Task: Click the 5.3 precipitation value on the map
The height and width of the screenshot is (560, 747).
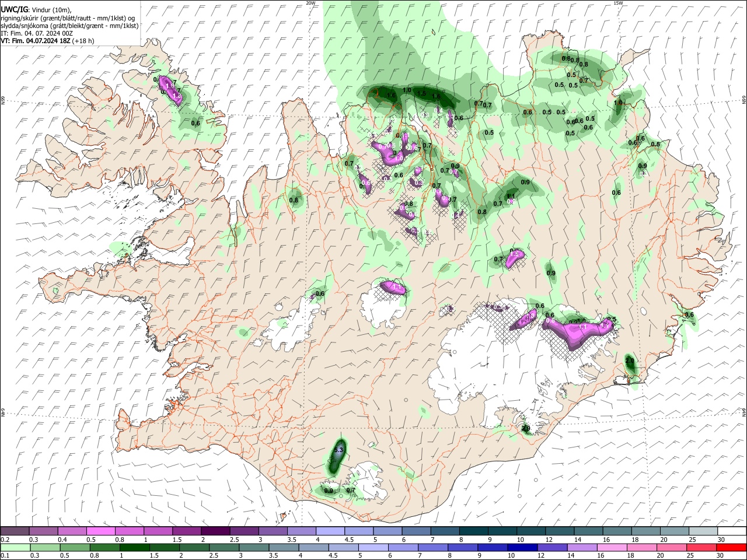Action: [x=338, y=450]
